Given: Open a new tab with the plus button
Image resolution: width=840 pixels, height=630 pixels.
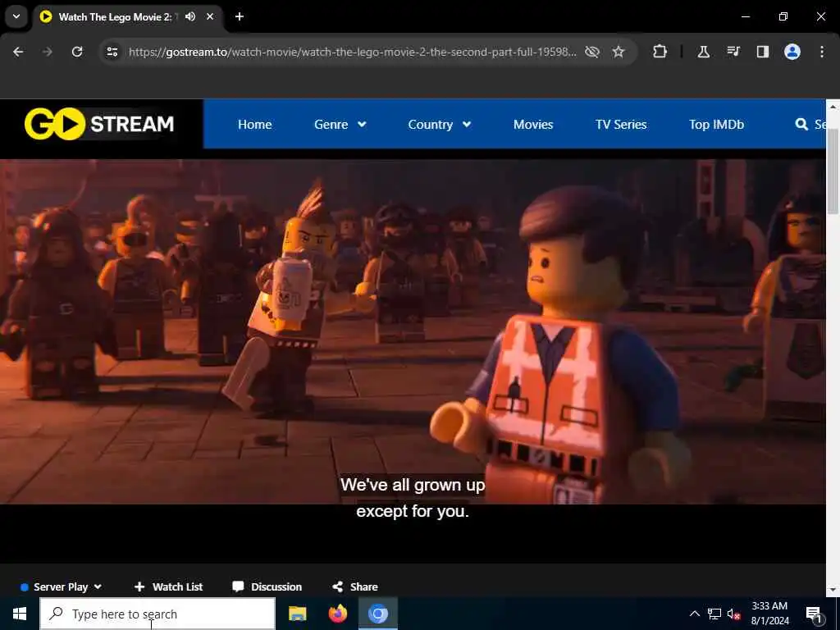Looking at the screenshot, I should click(240, 16).
